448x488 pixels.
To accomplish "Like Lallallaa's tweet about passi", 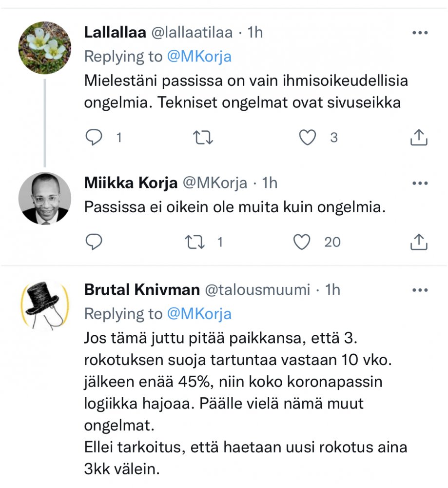I will tap(308, 138).
